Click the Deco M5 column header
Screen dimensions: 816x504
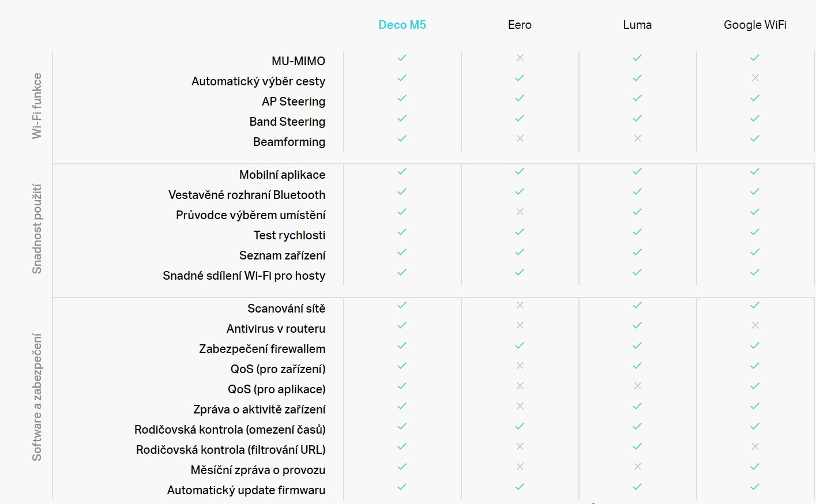tap(402, 25)
